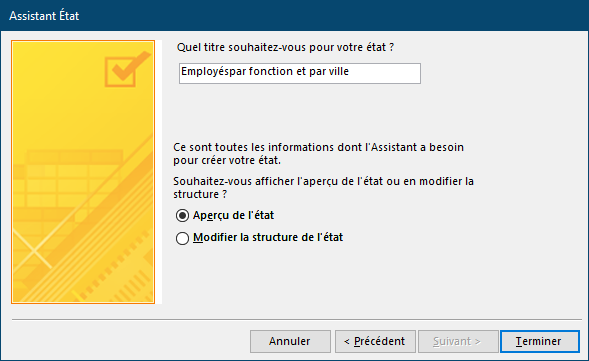Screen dimensions: 589x361
Task: Click the word "ville" in the title field
Action: pos(339,71)
